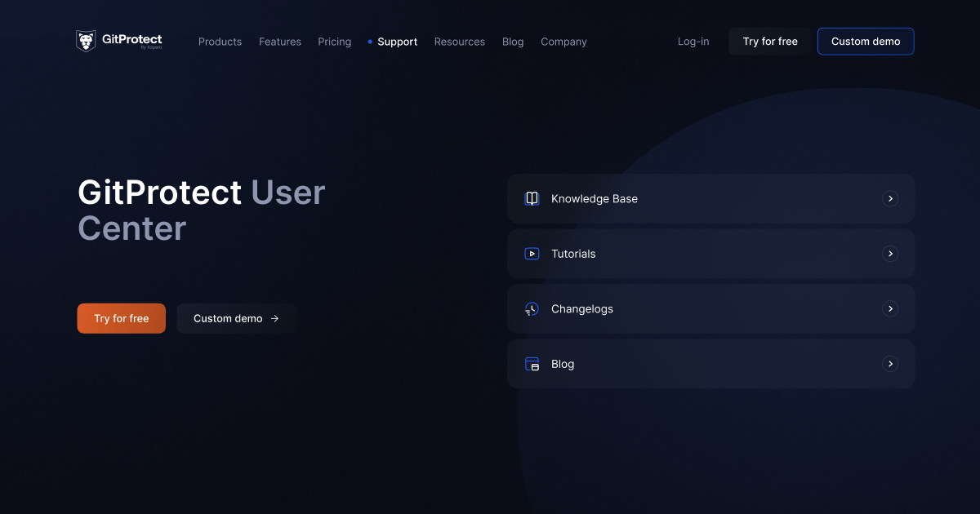Click the Changelogs history clock icon
Screen dimensions: 980x514
[532, 308]
